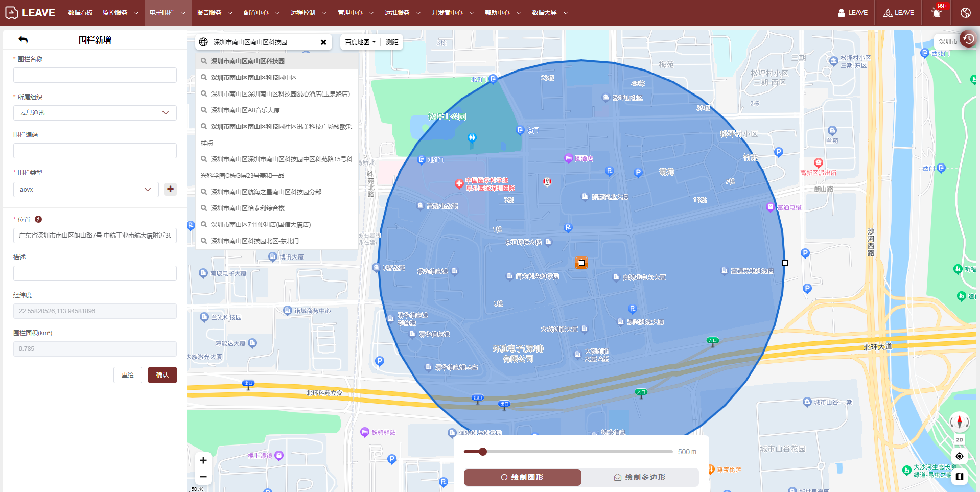Click the map zoom out button
Screen dimensions: 980x492
[x=203, y=477]
